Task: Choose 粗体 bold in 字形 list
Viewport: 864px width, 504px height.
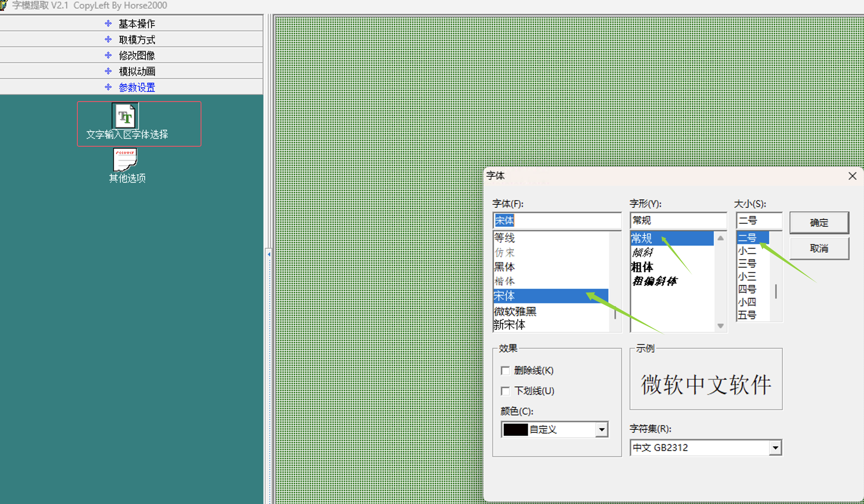Action: tap(642, 267)
